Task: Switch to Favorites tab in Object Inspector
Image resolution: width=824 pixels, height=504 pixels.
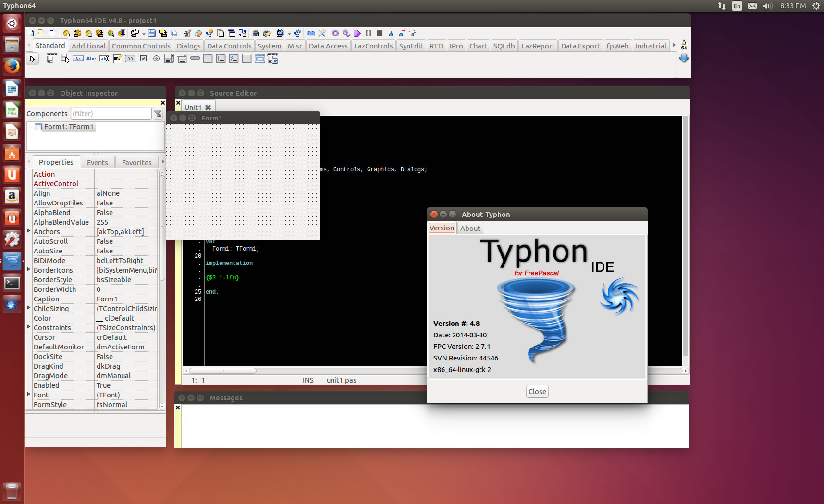Action: [x=136, y=163]
